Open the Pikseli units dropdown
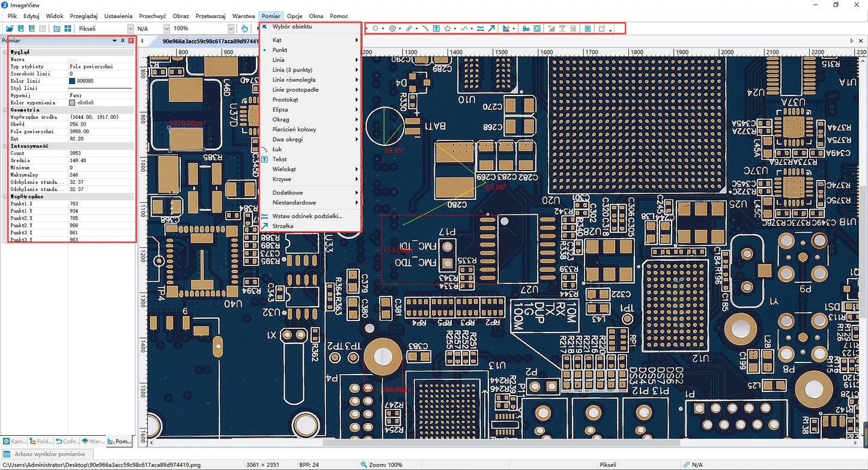Viewport: 868px width, 470px height. click(x=130, y=28)
